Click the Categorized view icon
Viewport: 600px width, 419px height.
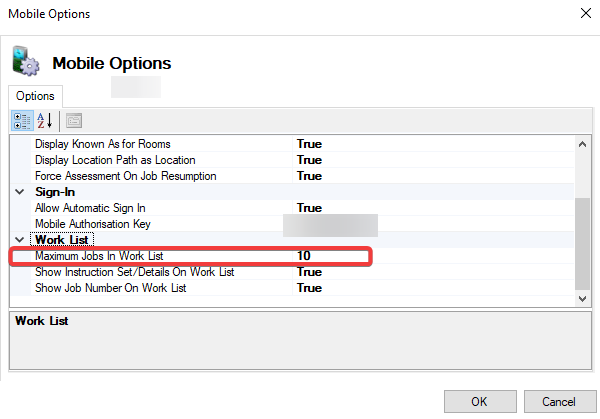pyautogui.click(x=22, y=121)
